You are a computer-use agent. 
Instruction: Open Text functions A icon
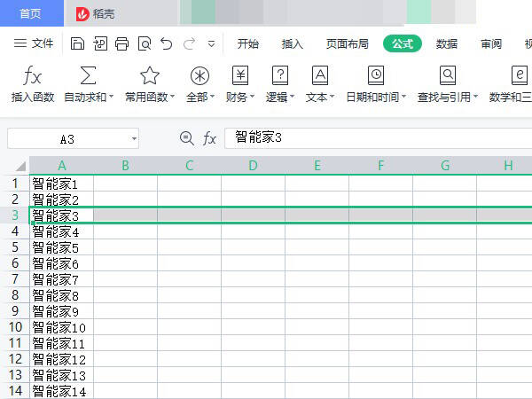click(x=320, y=75)
